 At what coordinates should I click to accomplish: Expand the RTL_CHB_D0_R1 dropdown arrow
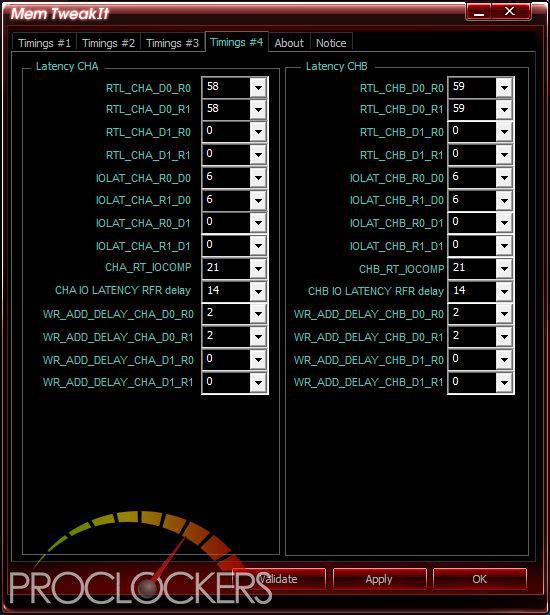tap(504, 110)
